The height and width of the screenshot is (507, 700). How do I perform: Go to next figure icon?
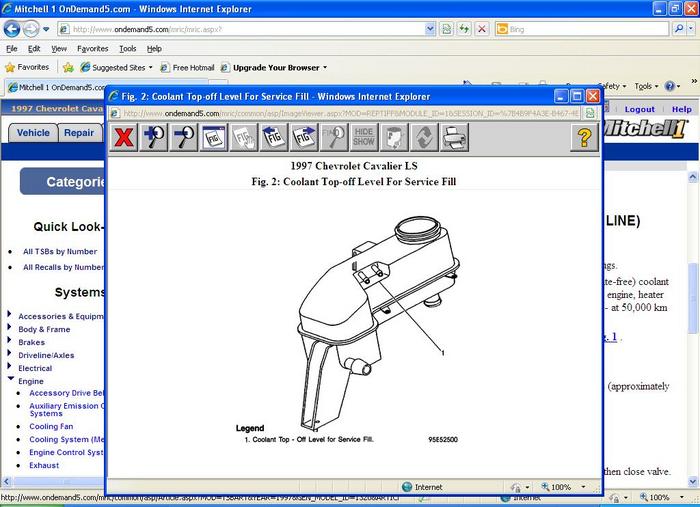coord(304,137)
